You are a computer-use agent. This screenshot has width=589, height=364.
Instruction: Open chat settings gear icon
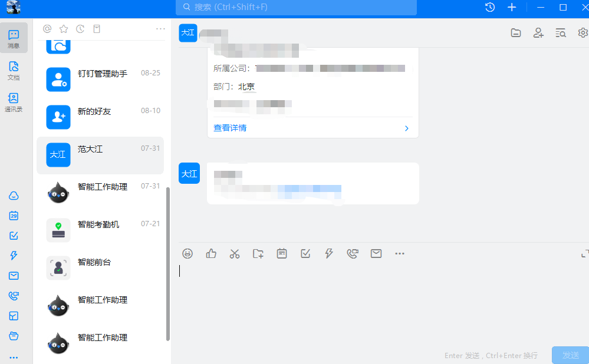[583, 33]
